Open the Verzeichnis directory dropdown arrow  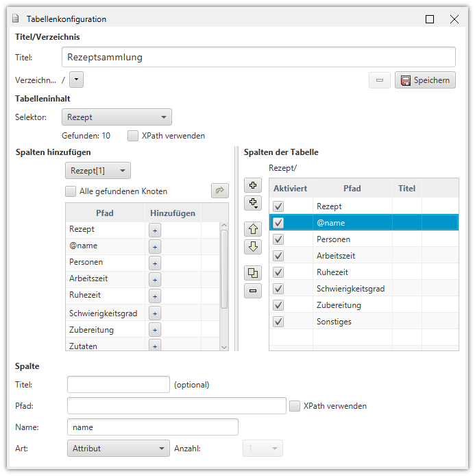[77, 80]
